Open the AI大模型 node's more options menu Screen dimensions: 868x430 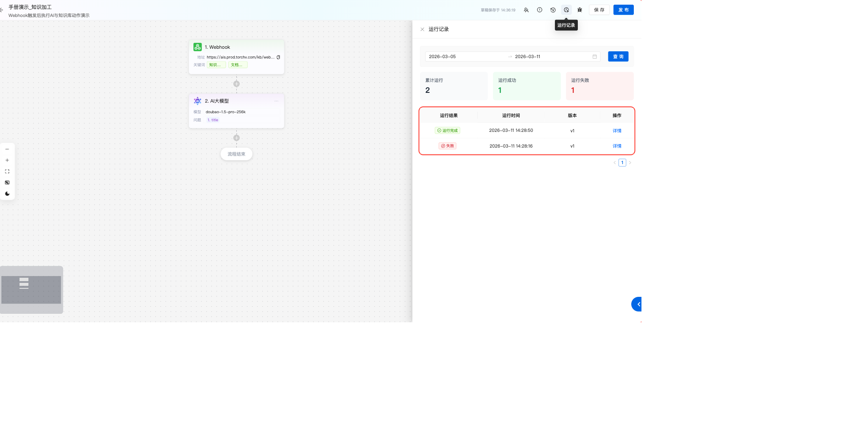click(276, 101)
